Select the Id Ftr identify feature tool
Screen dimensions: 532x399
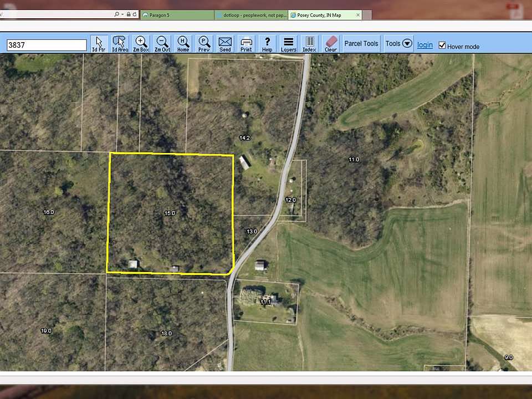pos(99,44)
